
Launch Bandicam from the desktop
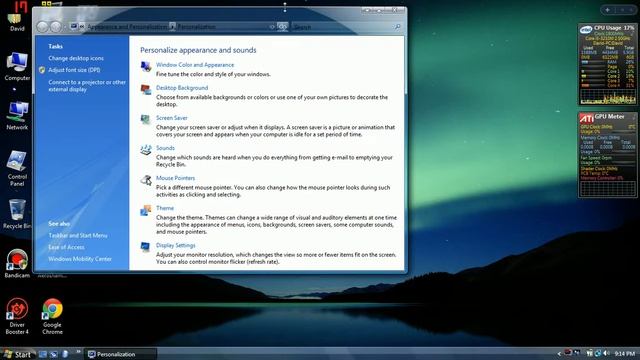coord(17,264)
